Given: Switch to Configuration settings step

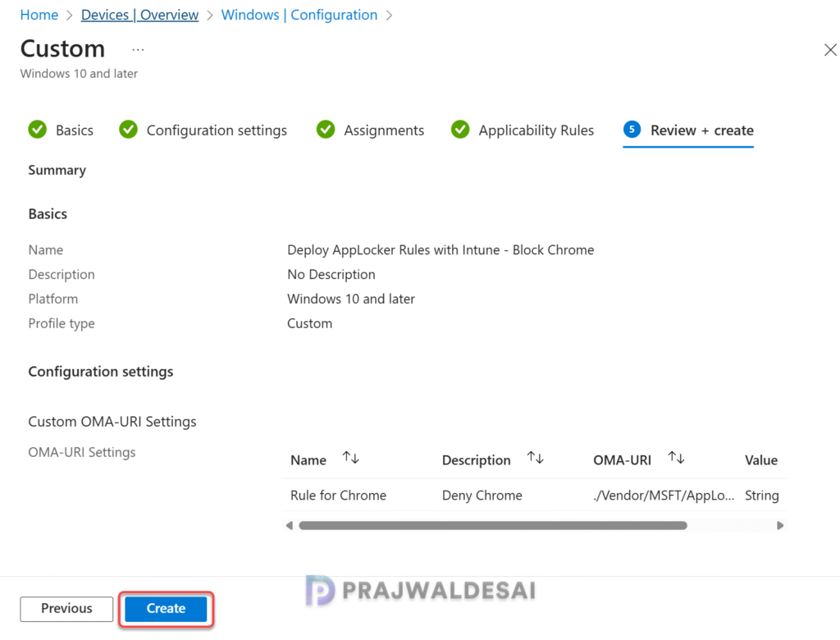Looking at the screenshot, I should [217, 130].
